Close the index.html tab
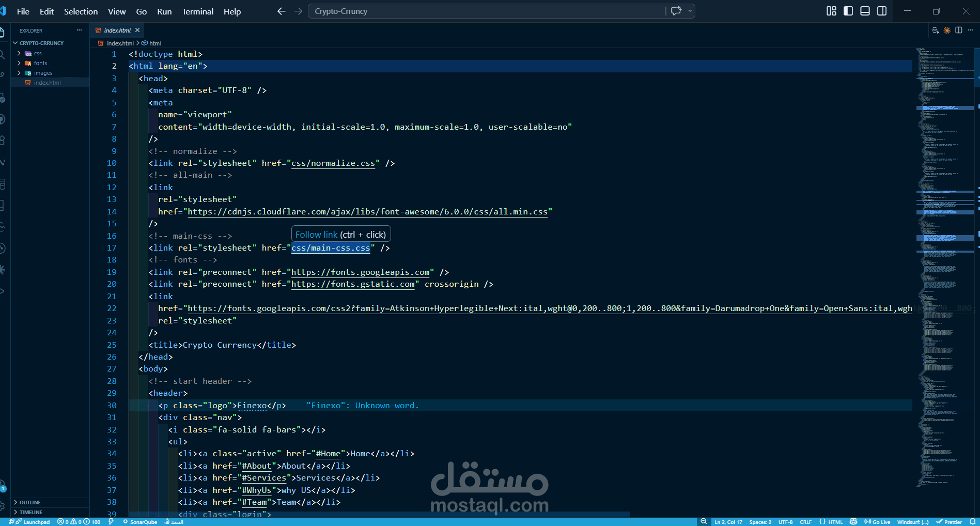The width and height of the screenshot is (980, 526). click(x=137, y=30)
